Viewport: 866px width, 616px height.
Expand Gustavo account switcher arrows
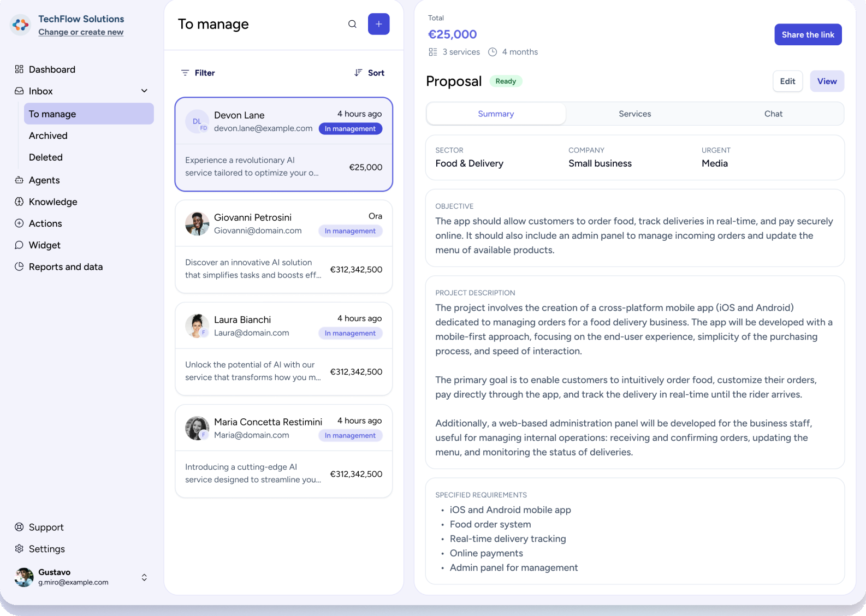click(144, 577)
